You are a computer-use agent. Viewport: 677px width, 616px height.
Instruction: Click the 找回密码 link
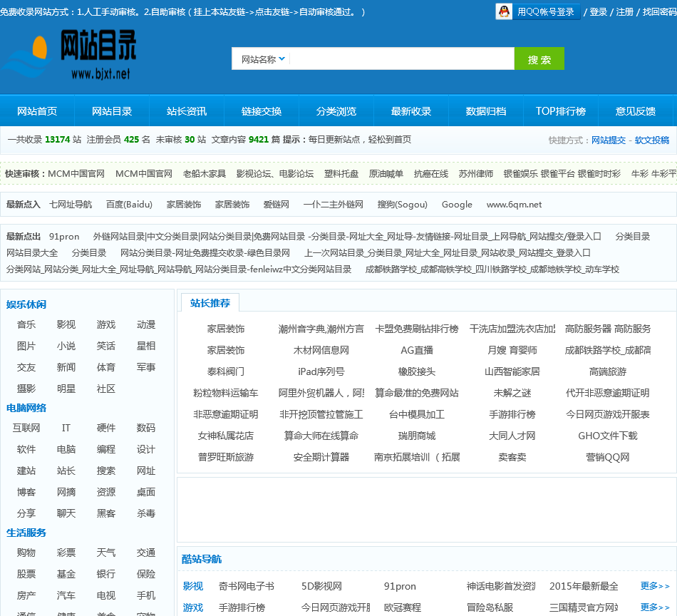(x=659, y=12)
